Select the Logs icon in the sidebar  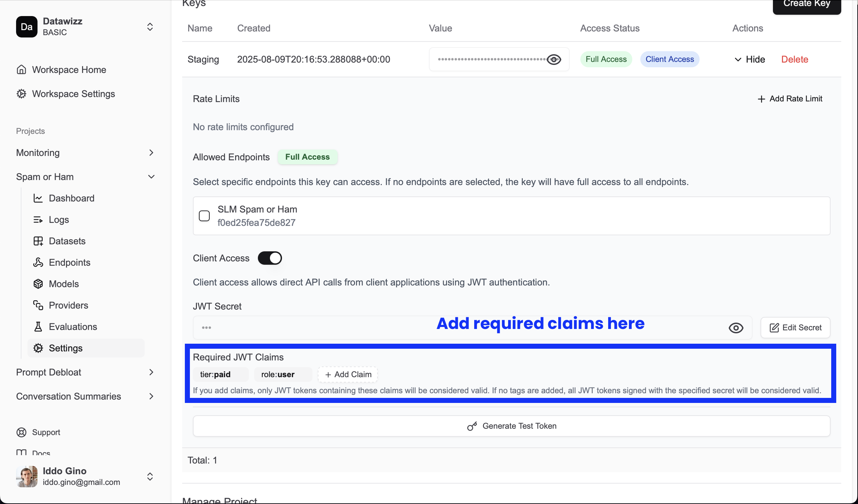coord(39,220)
